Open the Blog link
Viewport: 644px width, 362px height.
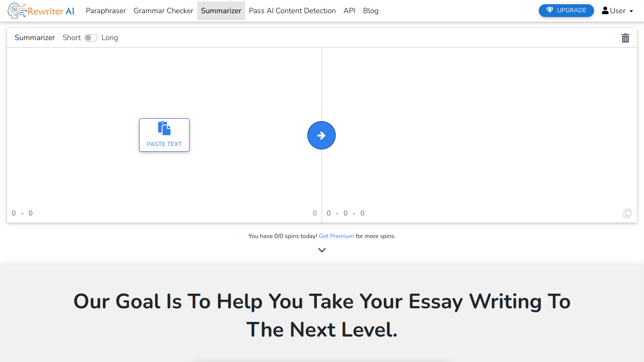coord(371,11)
